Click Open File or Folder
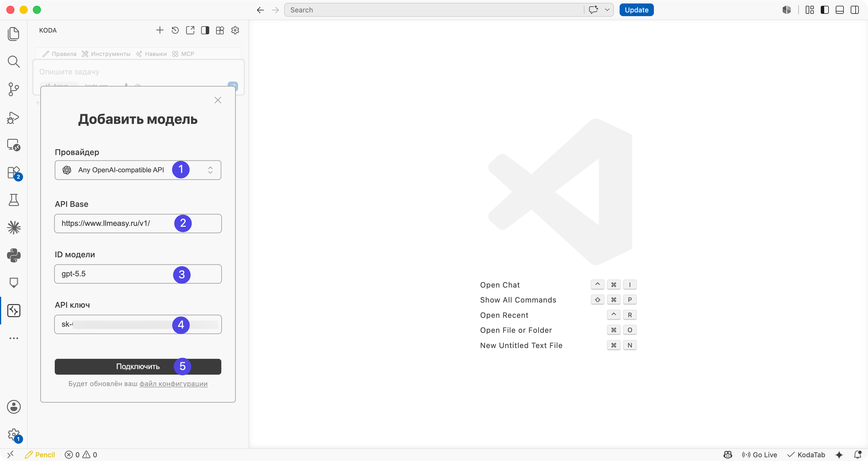Image resolution: width=868 pixels, height=461 pixels. (516, 330)
